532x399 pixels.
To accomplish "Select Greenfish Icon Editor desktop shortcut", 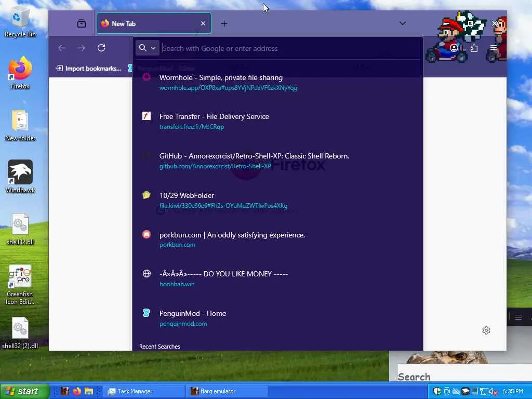I will click(x=20, y=285).
